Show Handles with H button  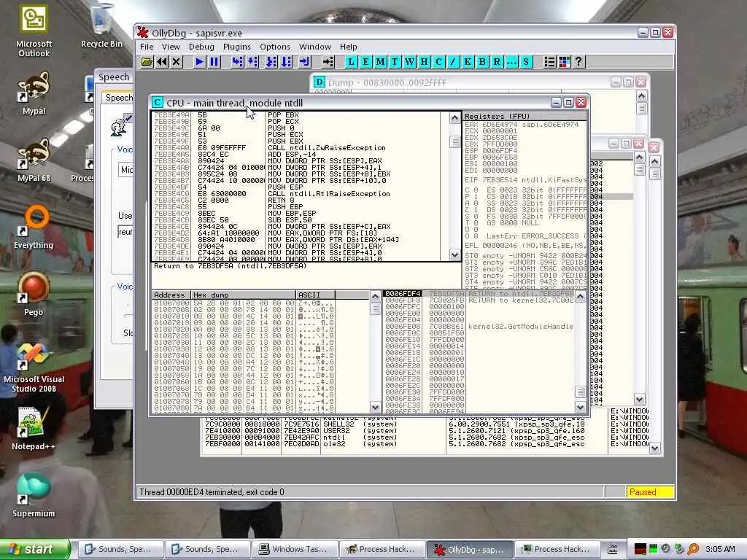(424, 62)
